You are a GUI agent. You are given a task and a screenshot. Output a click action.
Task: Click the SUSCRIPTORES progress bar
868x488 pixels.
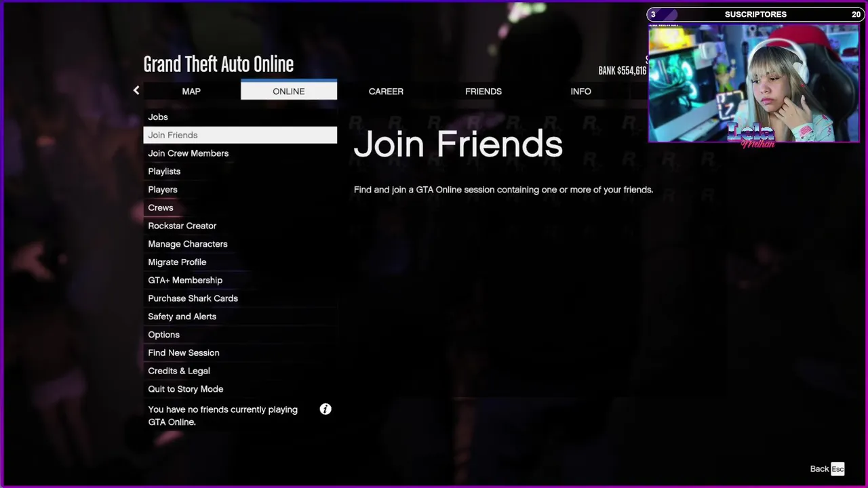coord(755,14)
